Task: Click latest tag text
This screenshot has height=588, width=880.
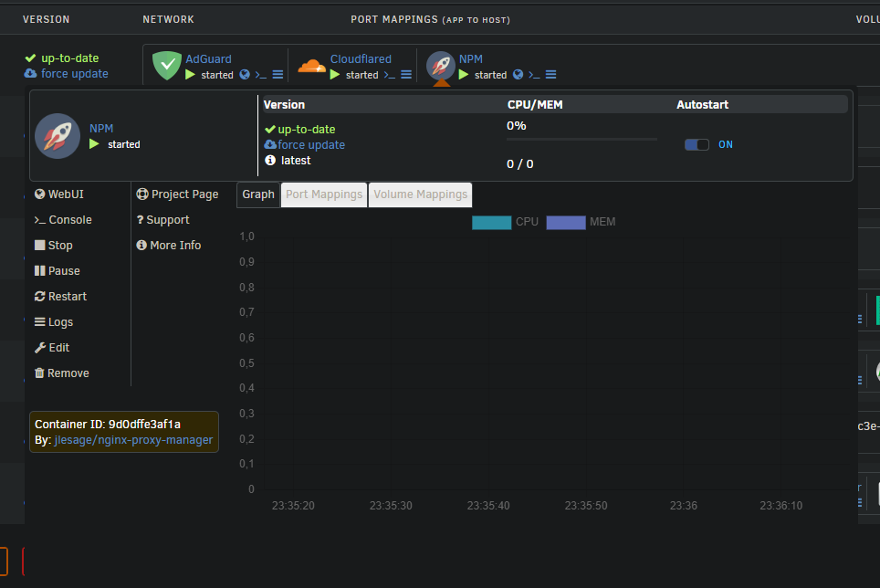Action: (x=296, y=161)
